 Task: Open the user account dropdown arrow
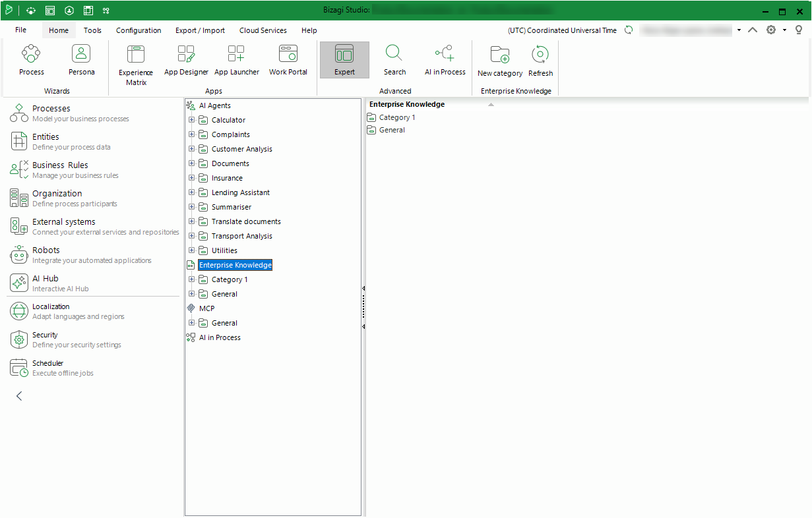click(x=739, y=30)
